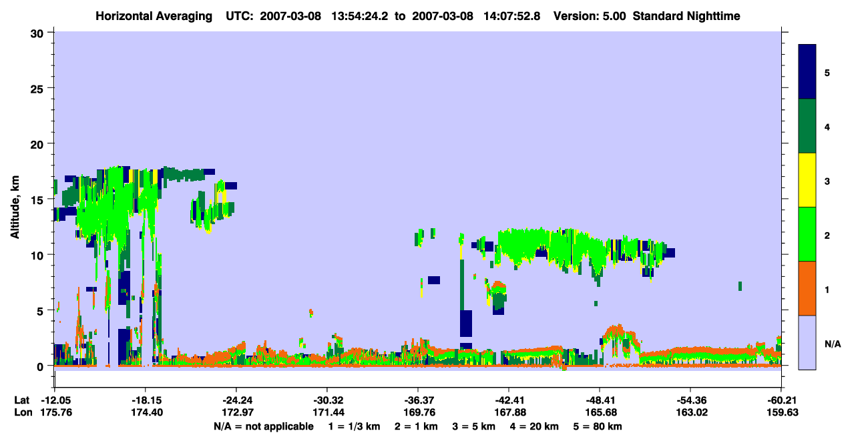This screenshot has height=445, width=868.
Task: Click the colorbar label '4'
Action: click(x=827, y=126)
